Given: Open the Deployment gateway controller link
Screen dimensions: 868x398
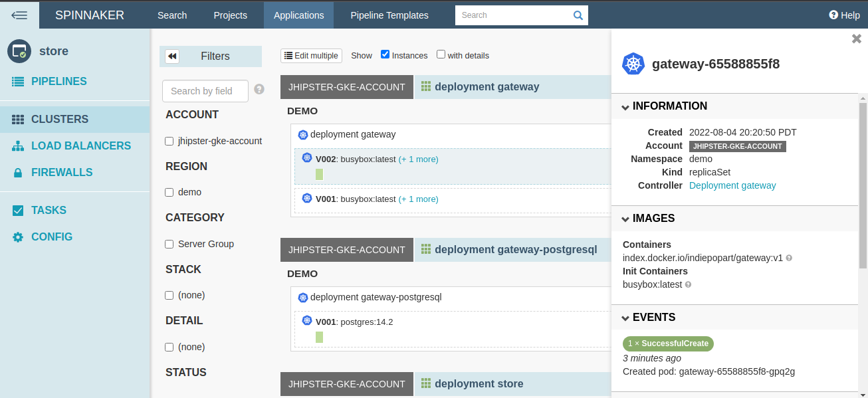Looking at the screenshot, I should click(732, 185).
